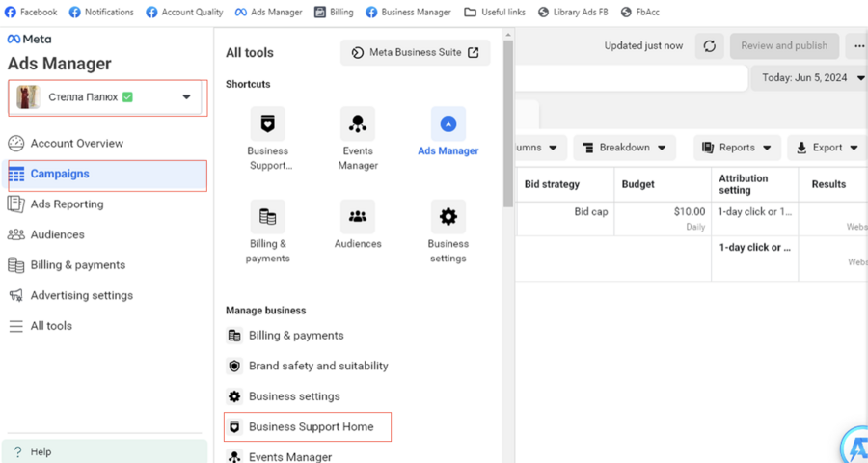Image resolution: width=868 pixels, height=463 pixels.
Task: Open Audiences in the left sidebar
Action: coord(46,234)
